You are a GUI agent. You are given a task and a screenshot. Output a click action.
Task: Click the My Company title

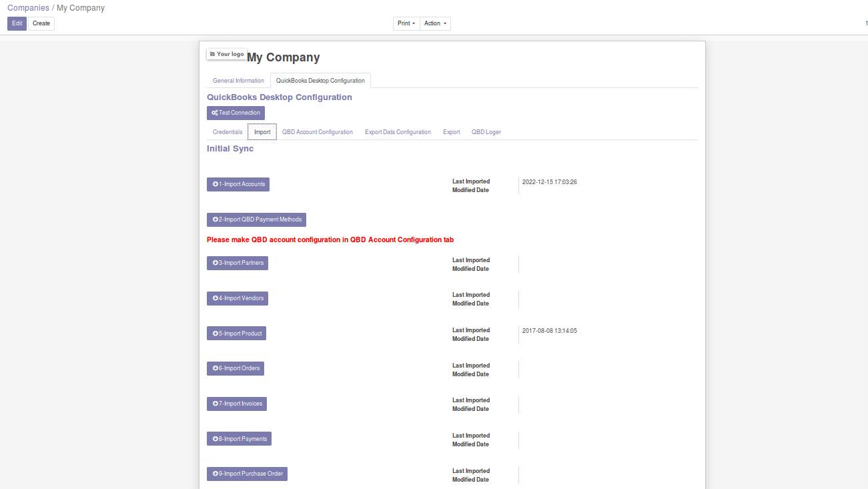tap(284, 57)
